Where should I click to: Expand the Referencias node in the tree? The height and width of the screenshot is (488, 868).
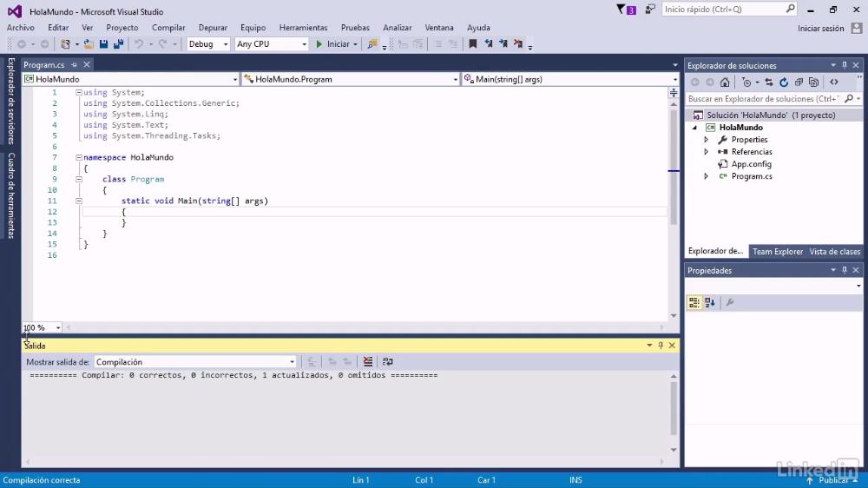click(707, 152)
